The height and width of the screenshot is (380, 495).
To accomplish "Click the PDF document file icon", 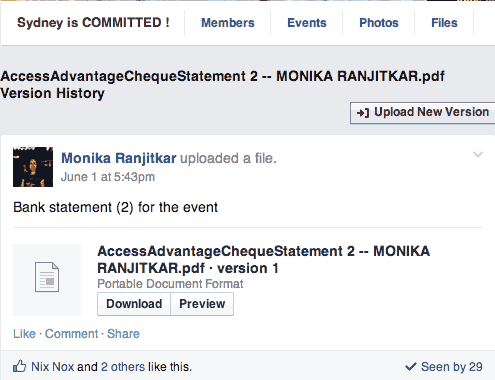I will click(x=47, y=277).
